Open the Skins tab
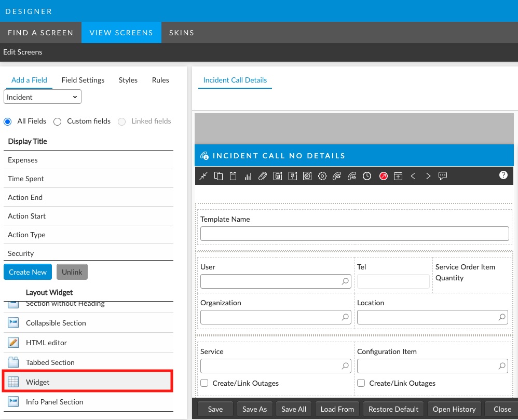This screenshot has height=420, width=518. (182, 33)
